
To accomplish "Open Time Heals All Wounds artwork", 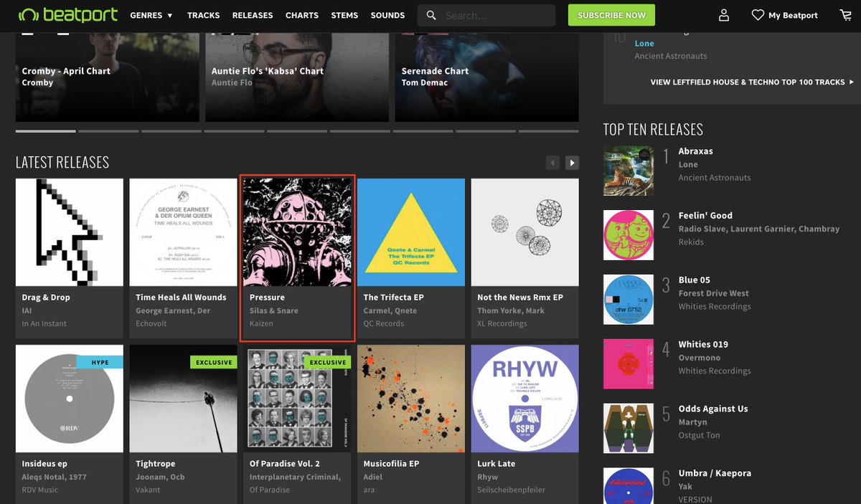I will 183,232.
